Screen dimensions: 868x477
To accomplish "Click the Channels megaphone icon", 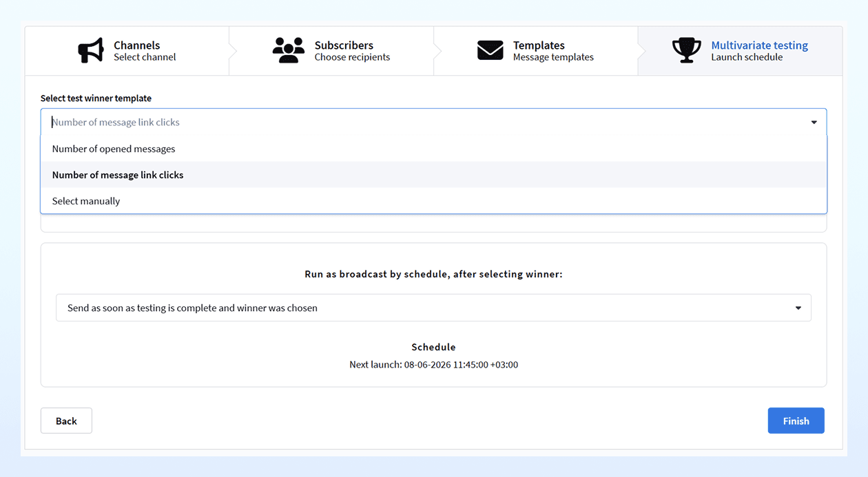I will [x=91, y=50].
